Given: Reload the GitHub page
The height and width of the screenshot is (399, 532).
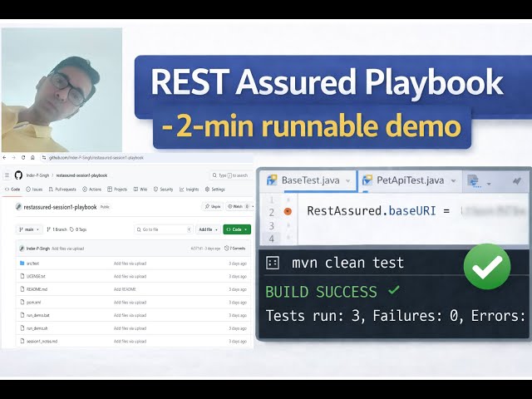Looking at the screenshot, I should pos(23,157).
